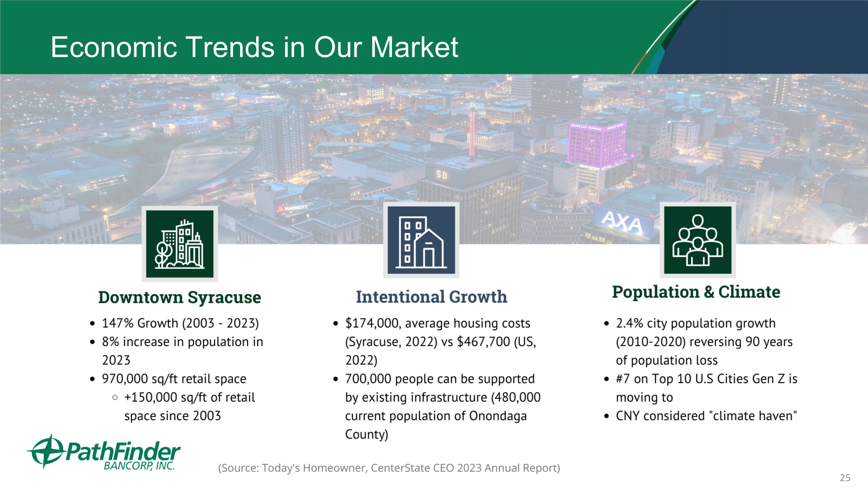Click the group of people icon
The image size is (868, 488).
pyautogui.click(x=698, y=240)
